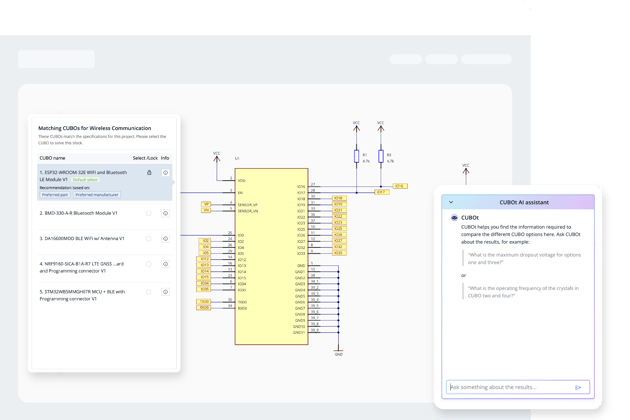Open info for BMD-330-A-R Bluetooth Module
Viewport: 630px width, 420px height.
click(x=166, y=212)
